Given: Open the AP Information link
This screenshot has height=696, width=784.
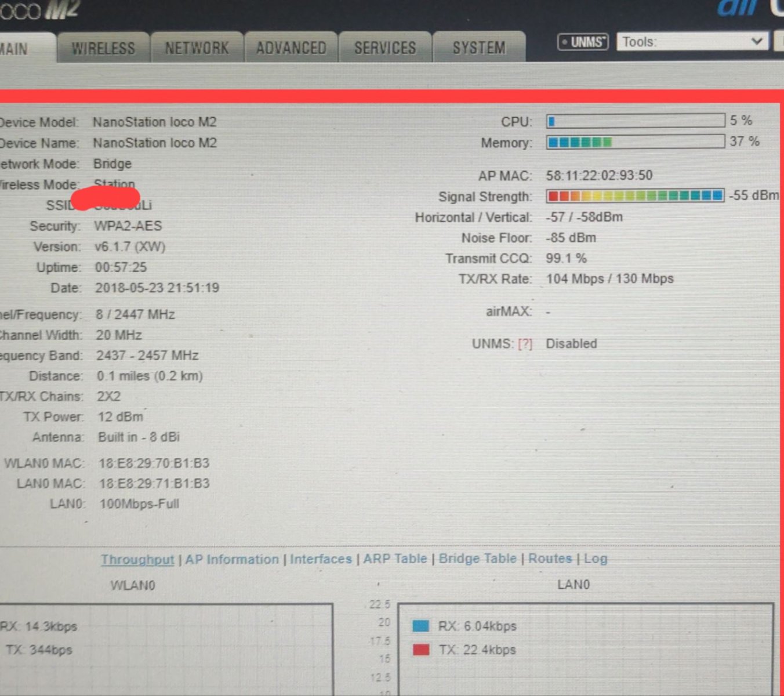Looking at the screenshot, I should (x=232, y=559).
